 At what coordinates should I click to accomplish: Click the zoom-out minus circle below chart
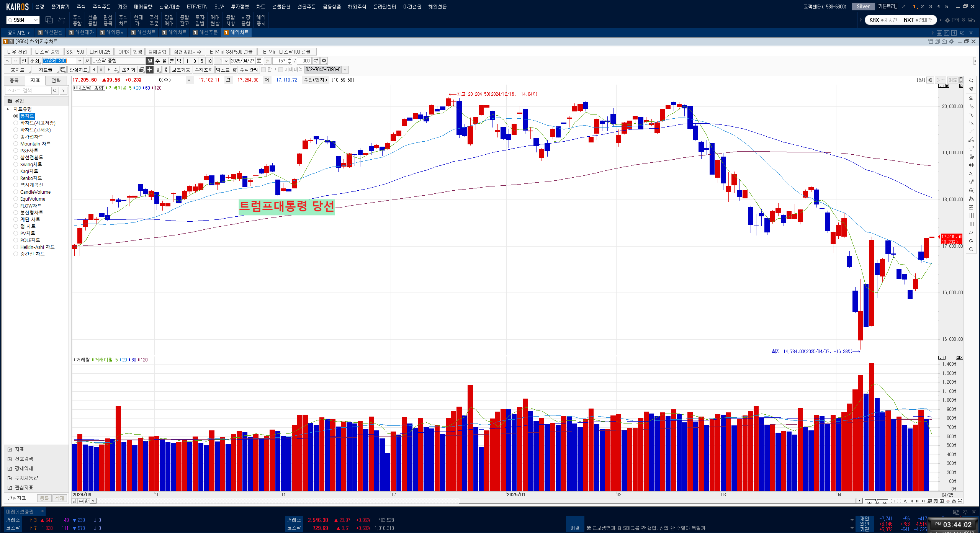tap(893, 501)
